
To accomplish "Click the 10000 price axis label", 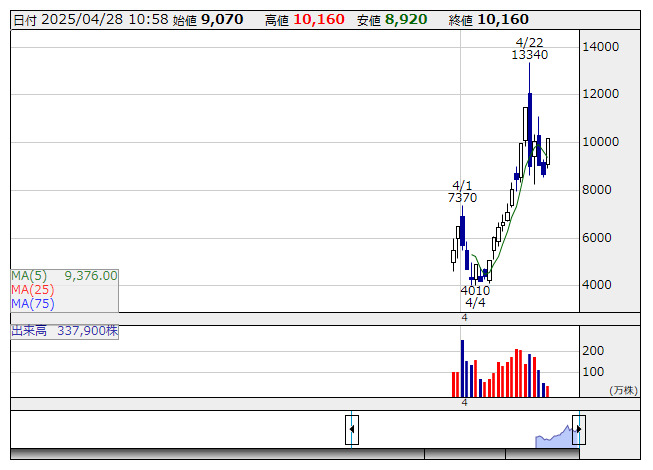I will (x=600, y=142).
